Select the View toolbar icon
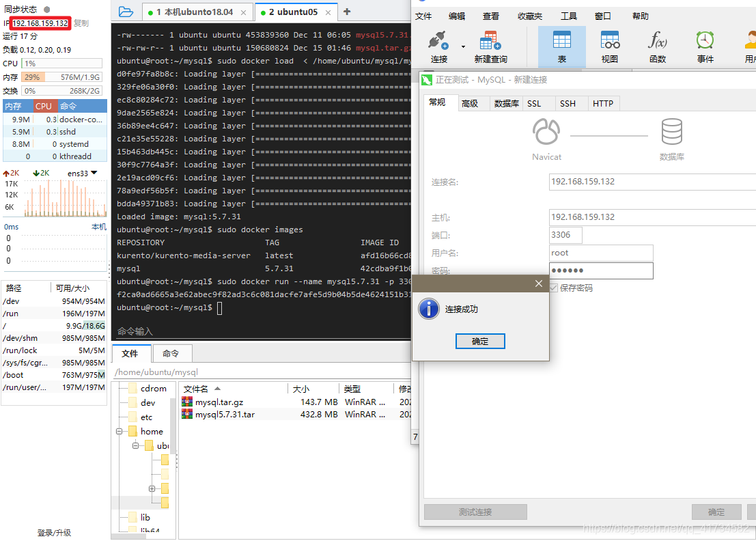The width and height of the screenshot is (756, 541). click(x=609, y=40)
